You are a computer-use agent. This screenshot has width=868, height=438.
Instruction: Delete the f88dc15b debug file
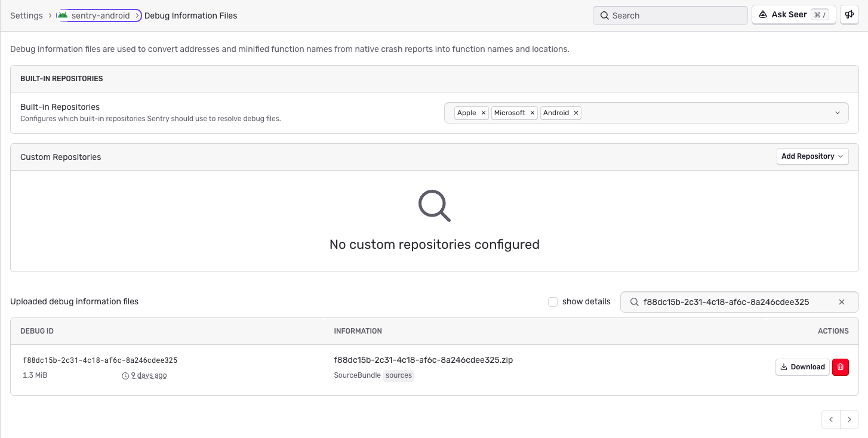840,367
